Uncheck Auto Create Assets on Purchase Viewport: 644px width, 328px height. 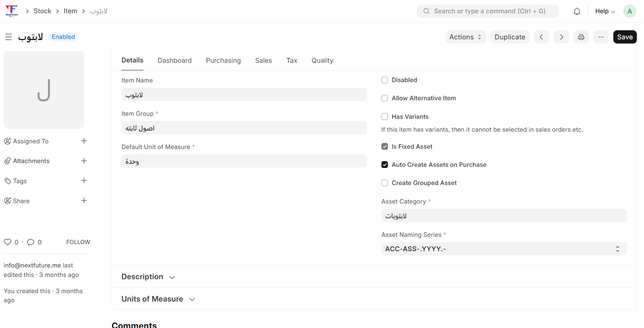pos(385,165)
